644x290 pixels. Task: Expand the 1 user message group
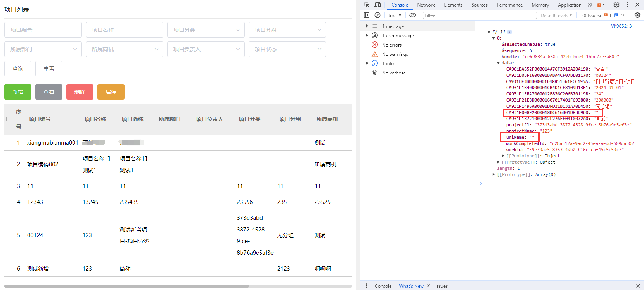click(367, 35)
